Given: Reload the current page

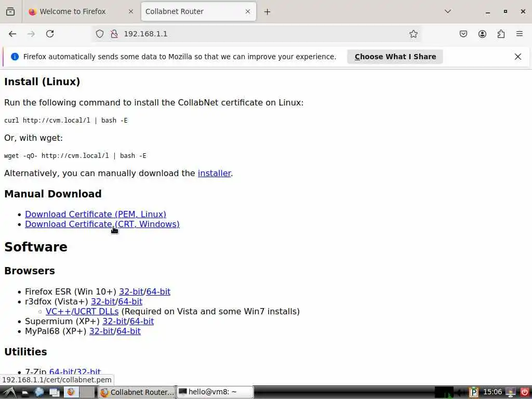Looking at the screenshot, I should (x=50, y=34).
